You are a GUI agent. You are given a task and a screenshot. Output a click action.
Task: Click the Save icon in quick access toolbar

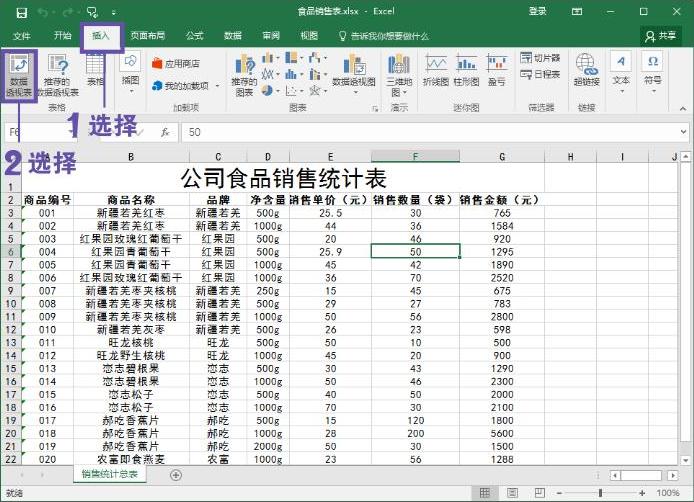tap(22, 12)
